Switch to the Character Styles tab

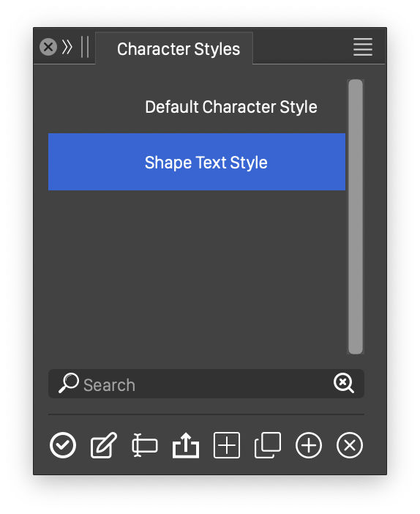179,49
